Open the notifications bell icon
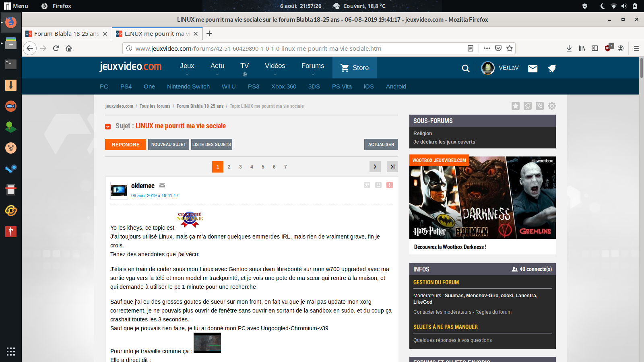The width and height of the screenshot is (644, 362). [552, 68]
